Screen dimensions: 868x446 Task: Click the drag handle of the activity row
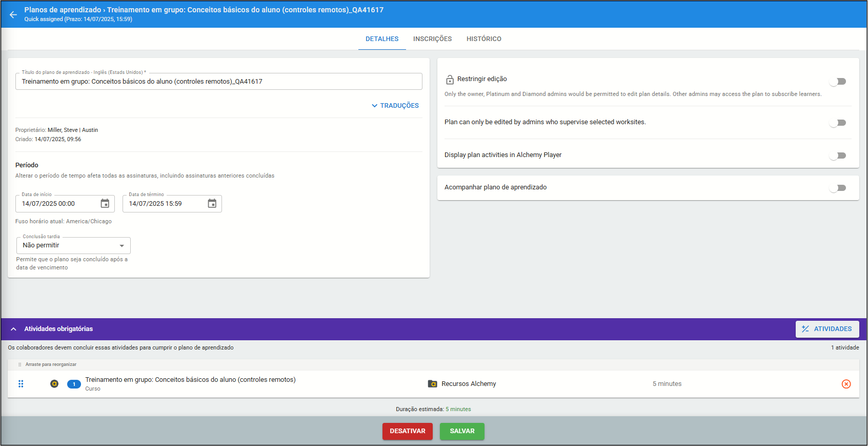21,384
